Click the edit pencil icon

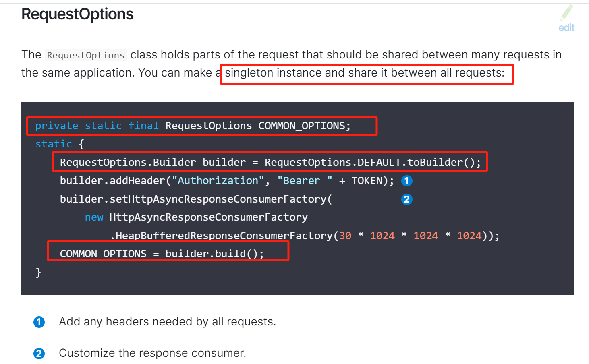[566, 12]
